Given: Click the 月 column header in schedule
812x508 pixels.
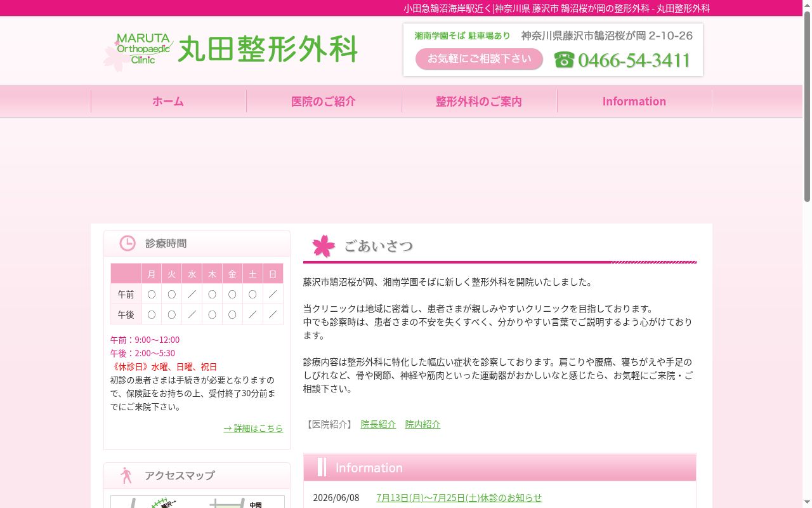Looking at the screenshot, I should pos(151,274).
